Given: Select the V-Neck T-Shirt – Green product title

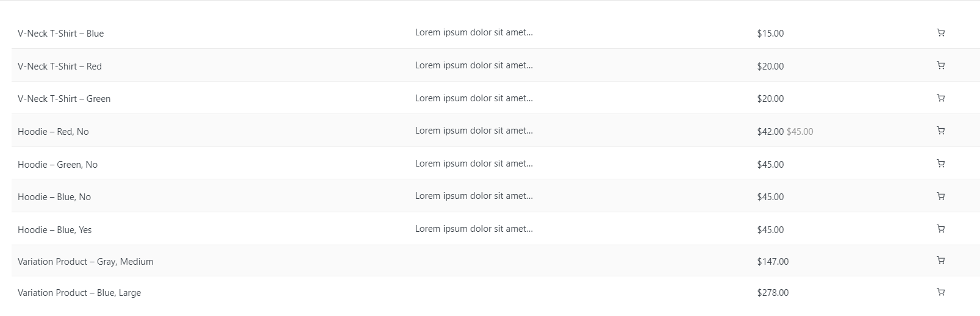Looking at the screenshot, I should click(x=64, y=99).
